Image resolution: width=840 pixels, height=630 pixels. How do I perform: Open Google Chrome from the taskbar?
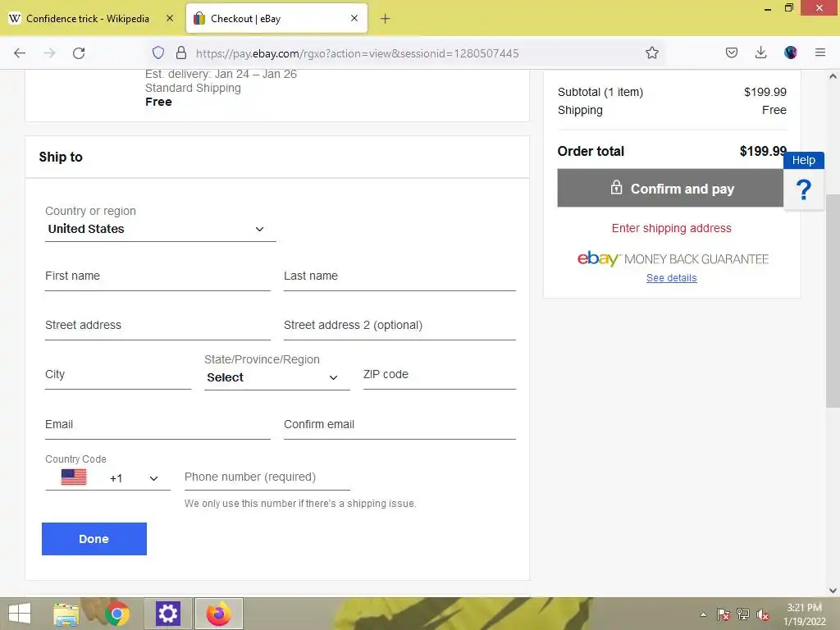click(x=117, y=614)
